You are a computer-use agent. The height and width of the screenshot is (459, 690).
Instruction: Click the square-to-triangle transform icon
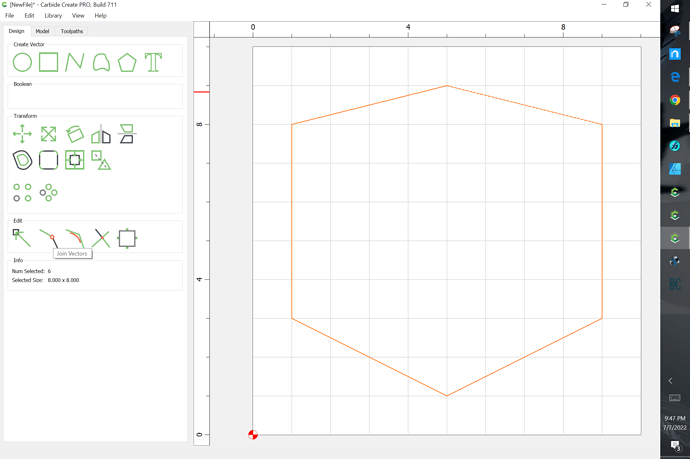[x=101, y=160]
